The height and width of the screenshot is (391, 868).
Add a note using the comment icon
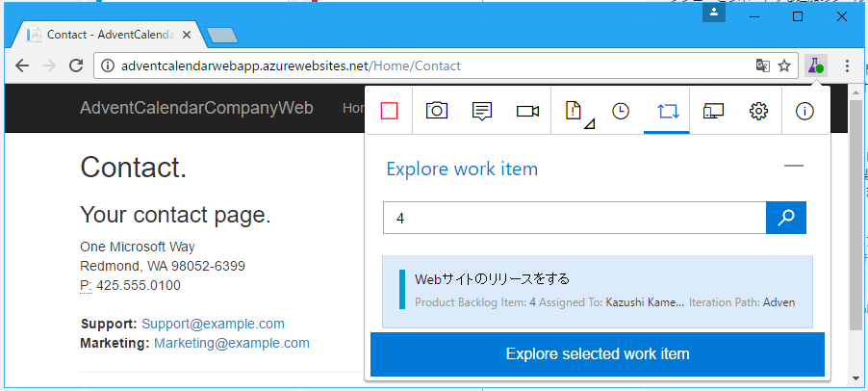[482, 111]
